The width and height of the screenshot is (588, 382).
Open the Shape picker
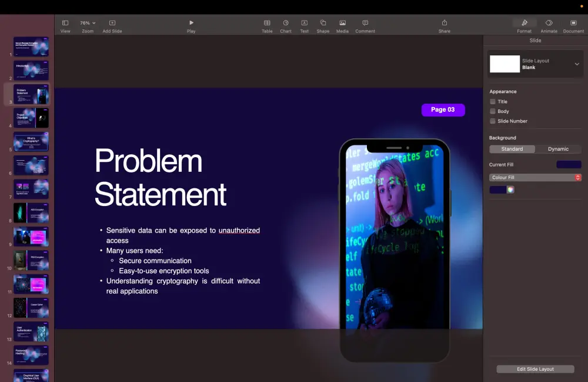323,26
